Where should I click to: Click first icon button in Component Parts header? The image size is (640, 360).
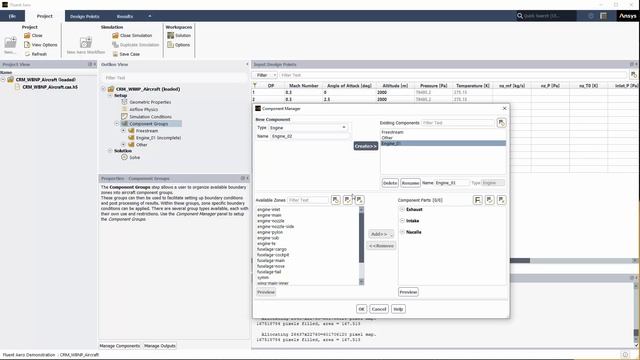pyautogui.click(x=478, y=200)
